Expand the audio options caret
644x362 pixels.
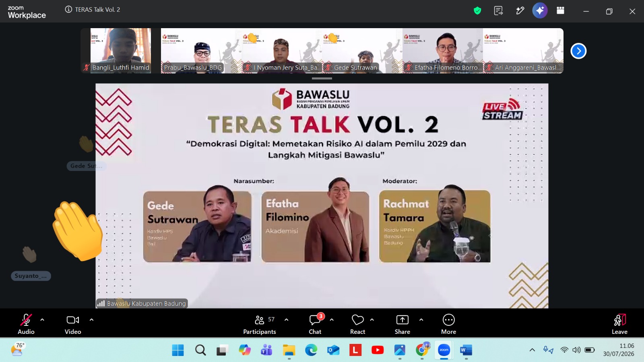point(42,320)
